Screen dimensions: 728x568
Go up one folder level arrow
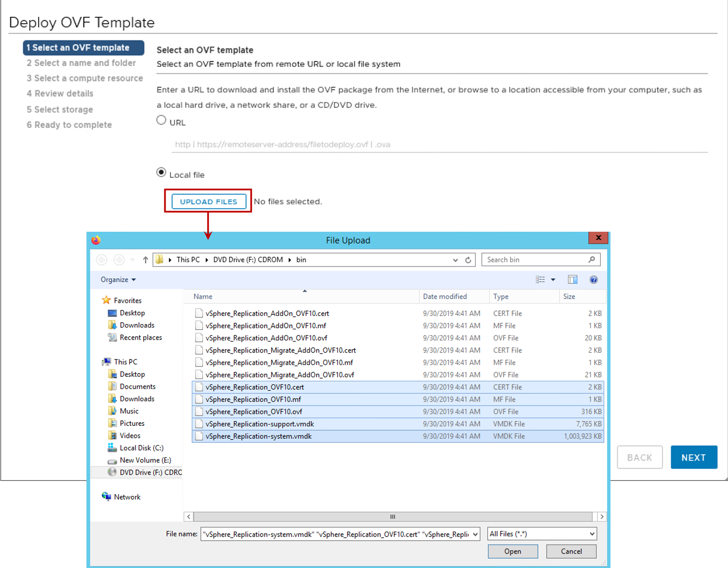[146, 259]
